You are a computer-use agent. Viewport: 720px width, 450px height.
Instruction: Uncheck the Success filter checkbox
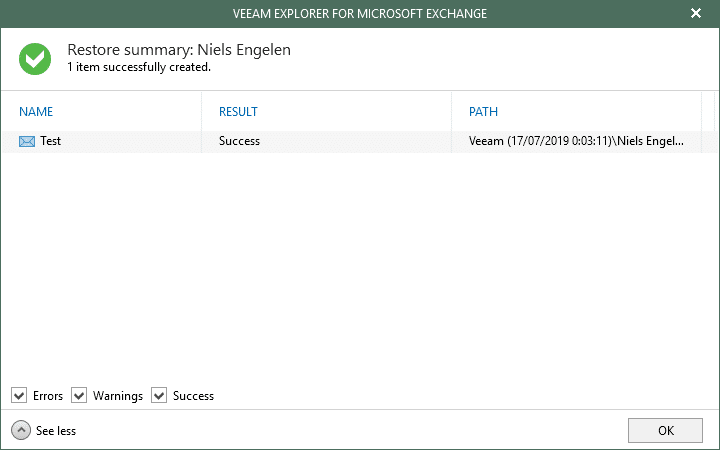[x=159, y=395]
